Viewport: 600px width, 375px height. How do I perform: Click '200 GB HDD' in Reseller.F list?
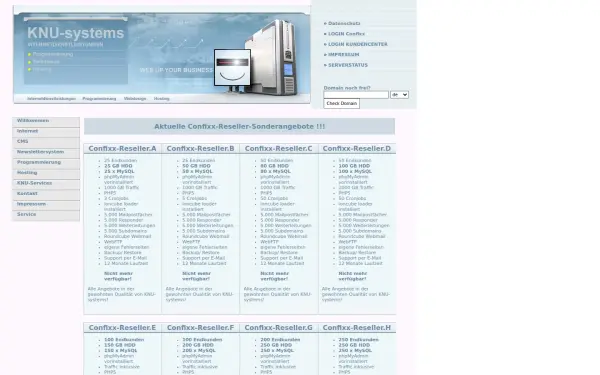(x=198, y=345)
